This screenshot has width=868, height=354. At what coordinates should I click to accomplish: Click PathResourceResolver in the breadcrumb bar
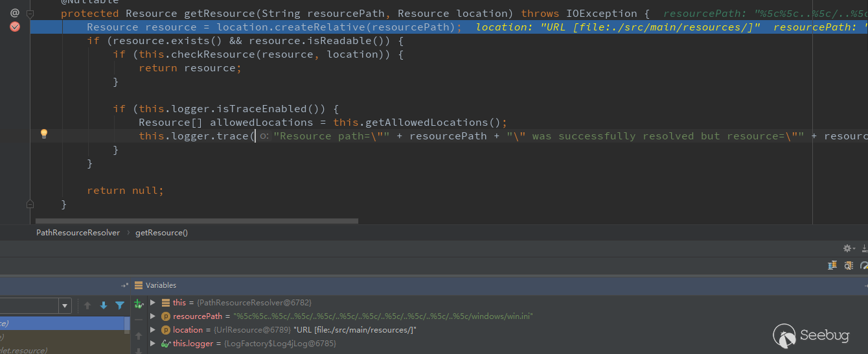(x=78, y=232)
